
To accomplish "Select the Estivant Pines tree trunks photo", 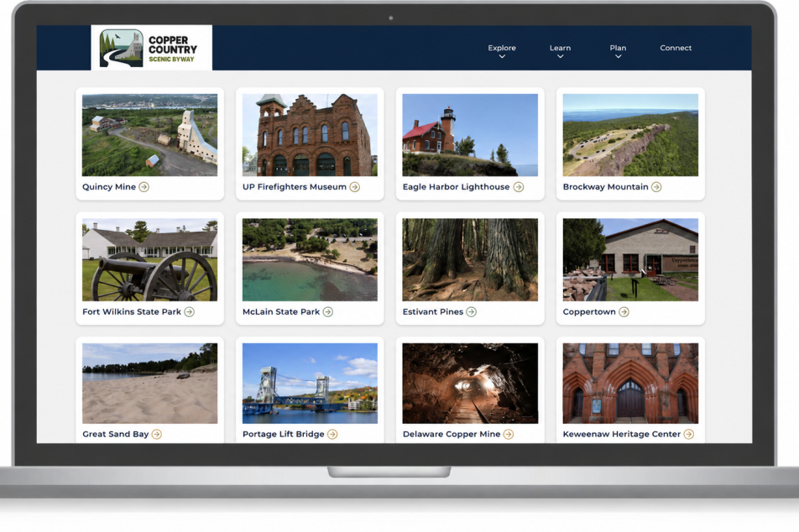I will (x=470, y=260).
